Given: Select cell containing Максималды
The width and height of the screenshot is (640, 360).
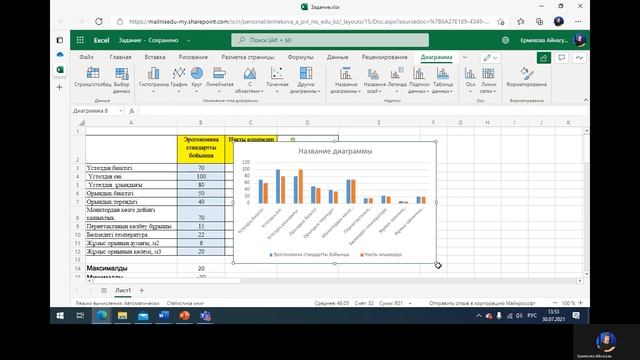Looking at the screenshot, I should tap(131, 268).
